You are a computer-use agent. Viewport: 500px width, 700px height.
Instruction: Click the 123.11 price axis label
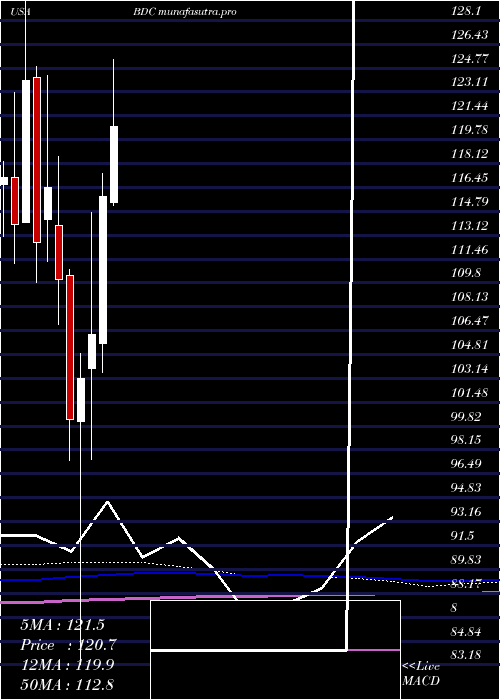pyautogui.click(x=470, y=83)
